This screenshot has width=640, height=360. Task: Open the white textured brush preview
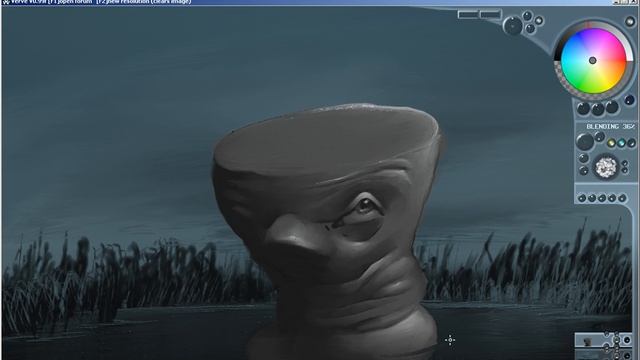(x=605, y=167)
